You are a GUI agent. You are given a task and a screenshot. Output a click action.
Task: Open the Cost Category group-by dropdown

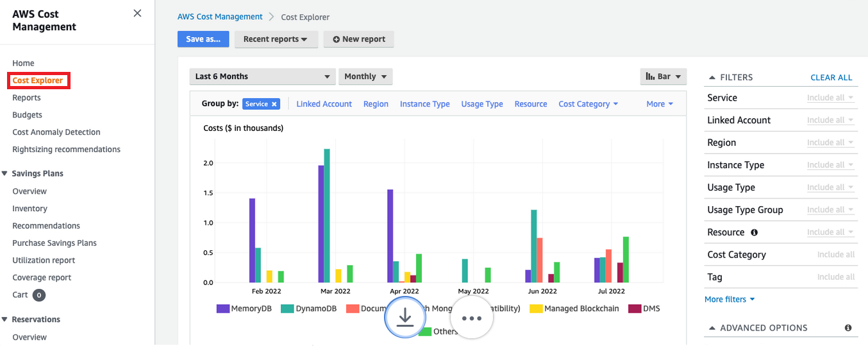coord(588,104)
